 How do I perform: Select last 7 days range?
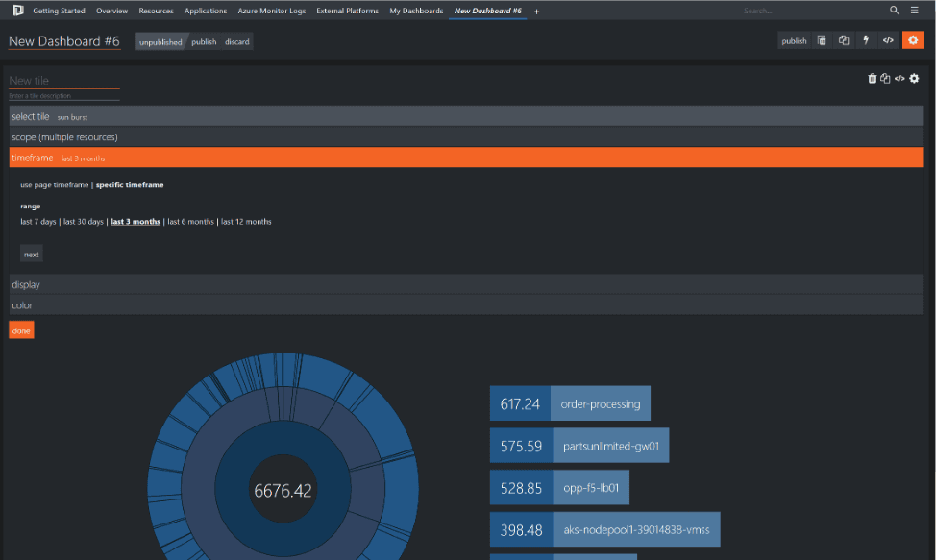[x=38, y=221]
